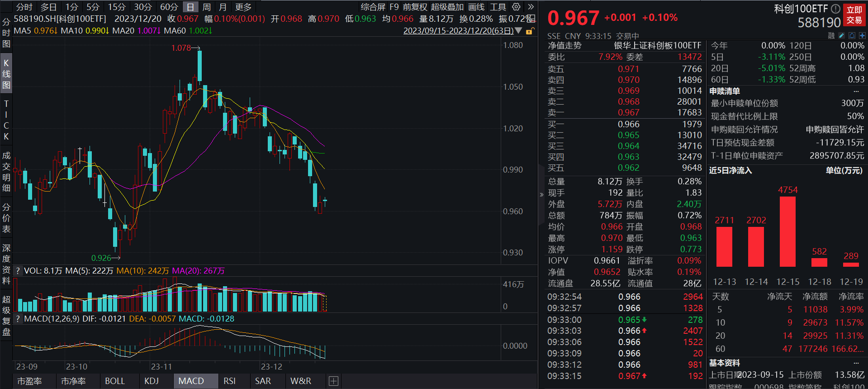Switch indicator to BOLL

pos(115,381)
